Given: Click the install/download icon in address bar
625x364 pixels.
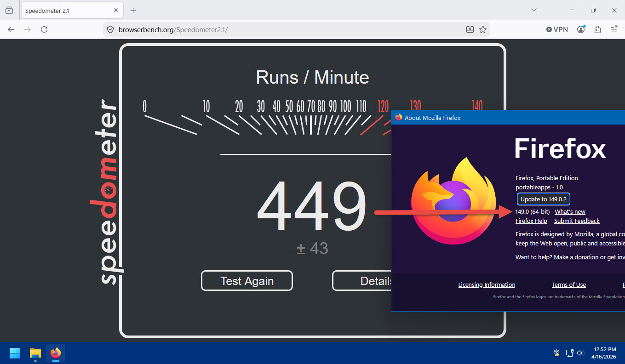Looking at the screenshot, I should point(470,29).
